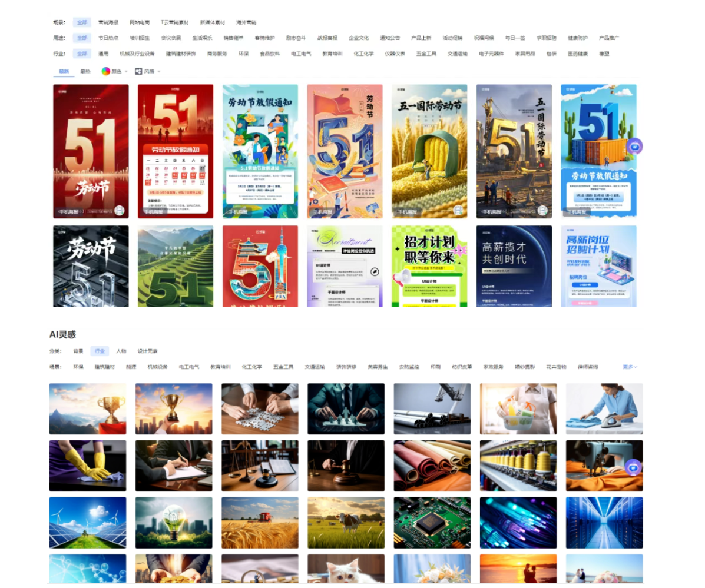Select the 人物 category under AI灵感

[x=121, y=351]
